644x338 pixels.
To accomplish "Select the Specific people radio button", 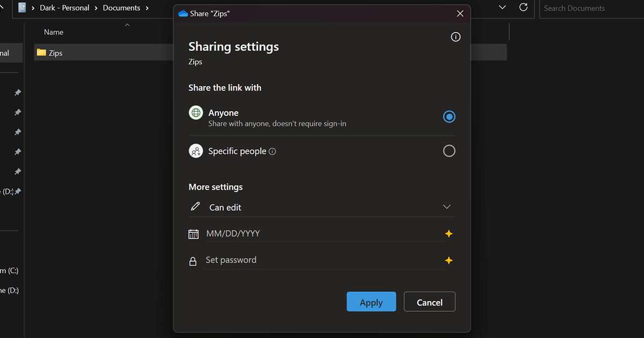I will pos(449,151).
